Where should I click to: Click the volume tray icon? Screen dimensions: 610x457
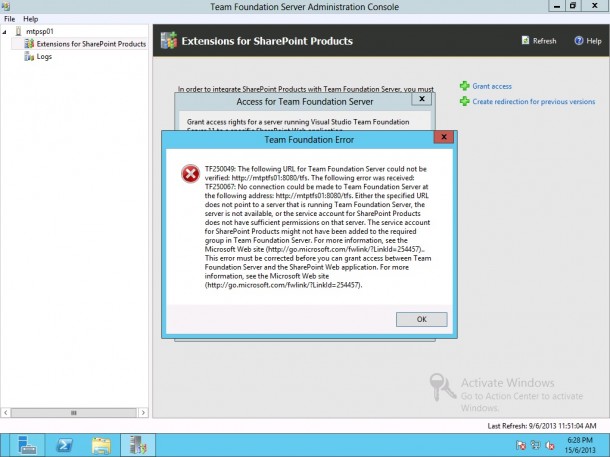550,445
